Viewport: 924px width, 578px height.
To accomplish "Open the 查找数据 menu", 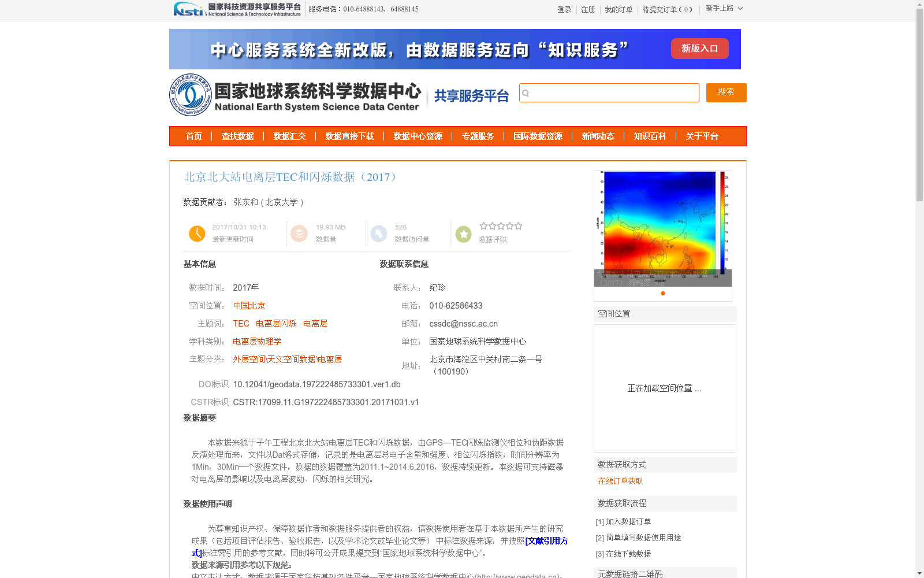I will 238,136.
